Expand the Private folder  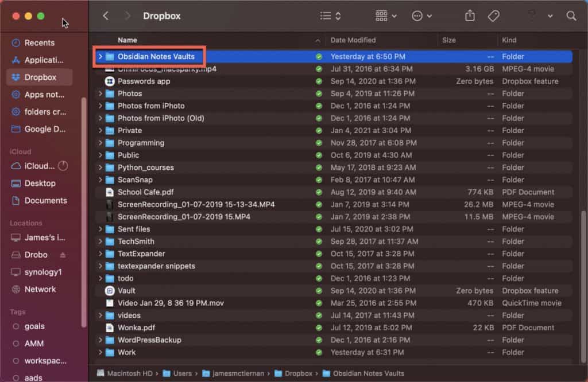point(100,130)
